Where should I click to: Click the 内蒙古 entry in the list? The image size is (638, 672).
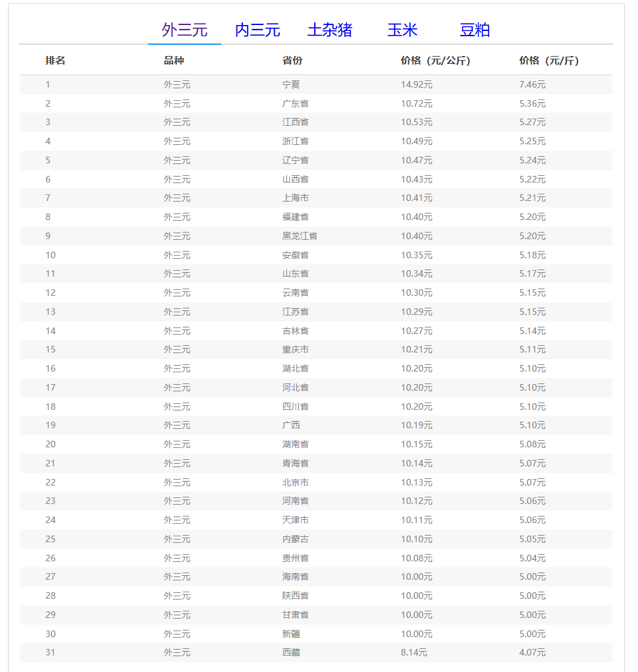[296, 539]
